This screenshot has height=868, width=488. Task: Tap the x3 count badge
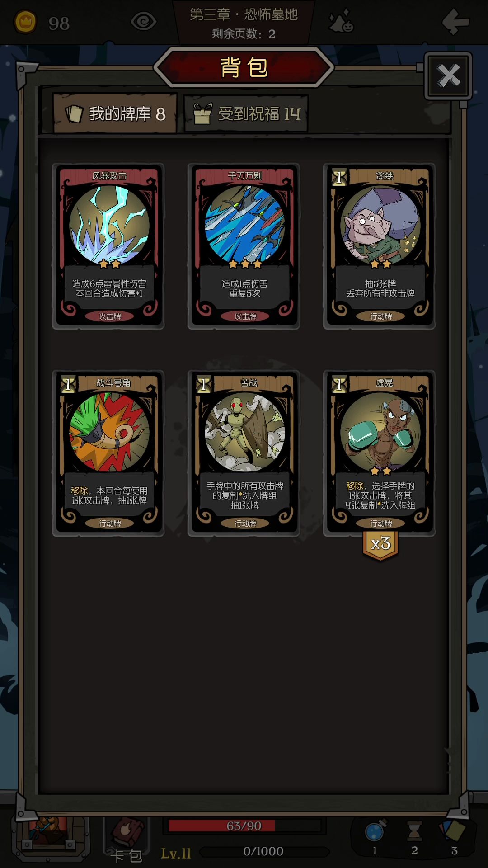380,545
